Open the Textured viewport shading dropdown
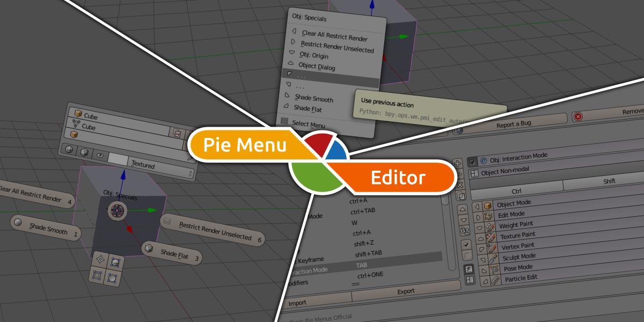Viewport: 644px width, 322px height. tap(143, 164)
